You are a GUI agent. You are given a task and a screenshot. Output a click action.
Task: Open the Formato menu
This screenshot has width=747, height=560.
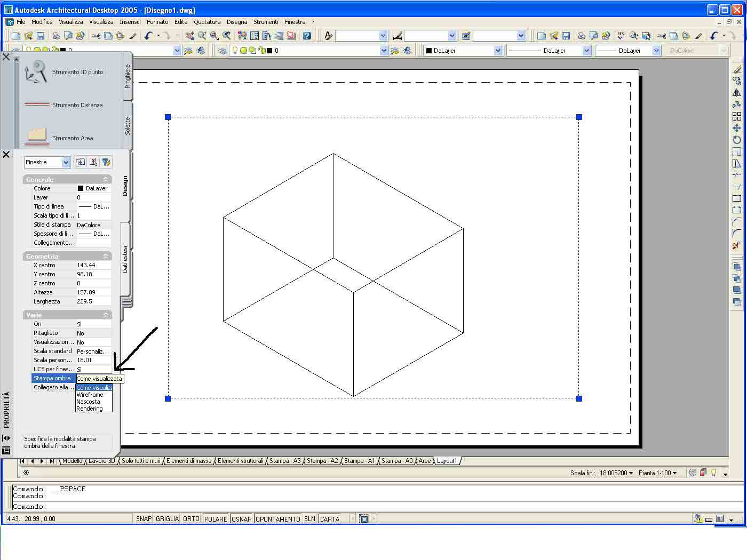pos(157,22)
